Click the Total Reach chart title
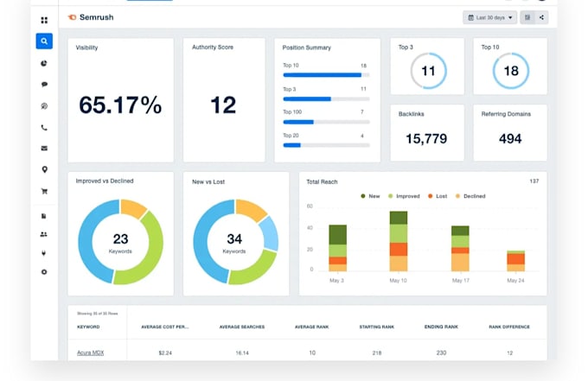This screenshot has width=588, height=381. click(x=322, y=181)
